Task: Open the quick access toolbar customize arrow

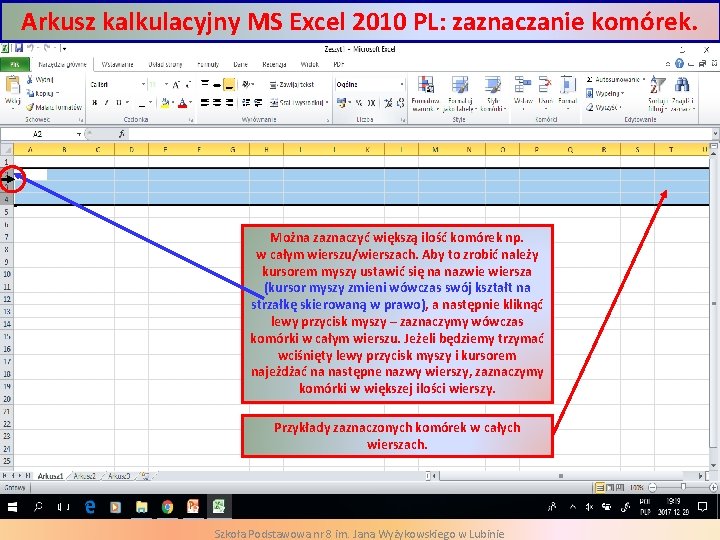Action: point(64,48)
